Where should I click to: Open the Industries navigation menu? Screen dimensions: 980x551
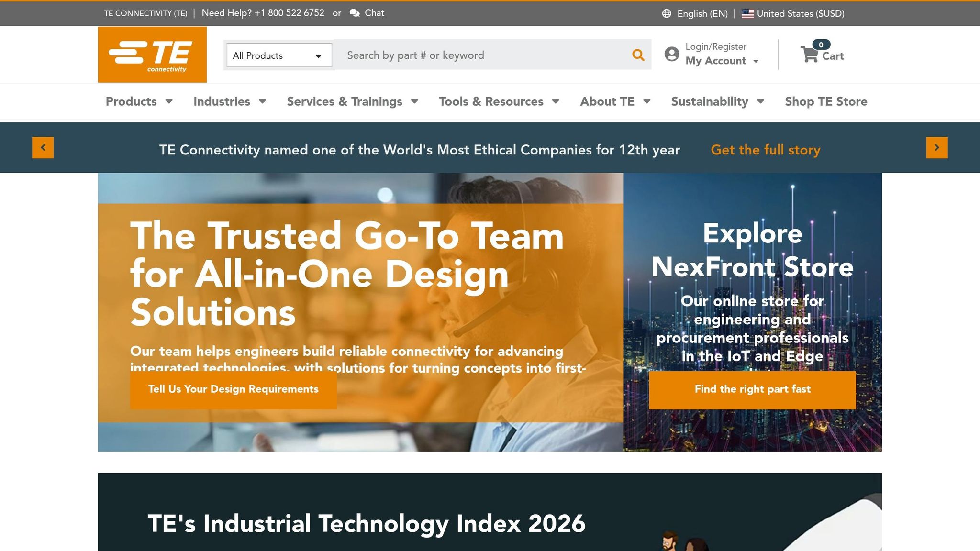coord(222,101)
